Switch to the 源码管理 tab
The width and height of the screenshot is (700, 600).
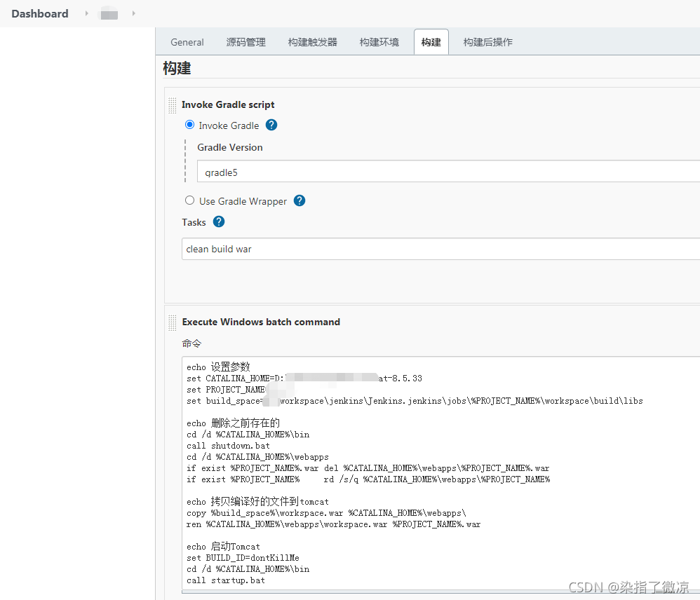click(x=246, y=42)
